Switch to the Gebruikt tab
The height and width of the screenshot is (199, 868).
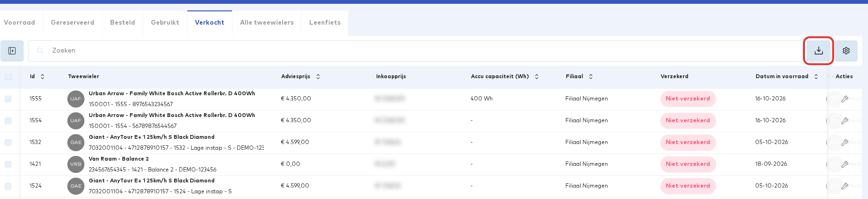point(165,23)
